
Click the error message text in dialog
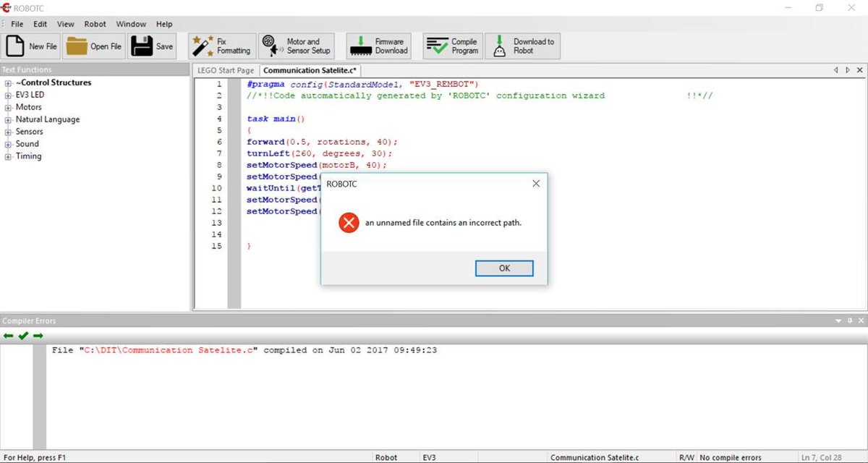[x=443, y=223]
